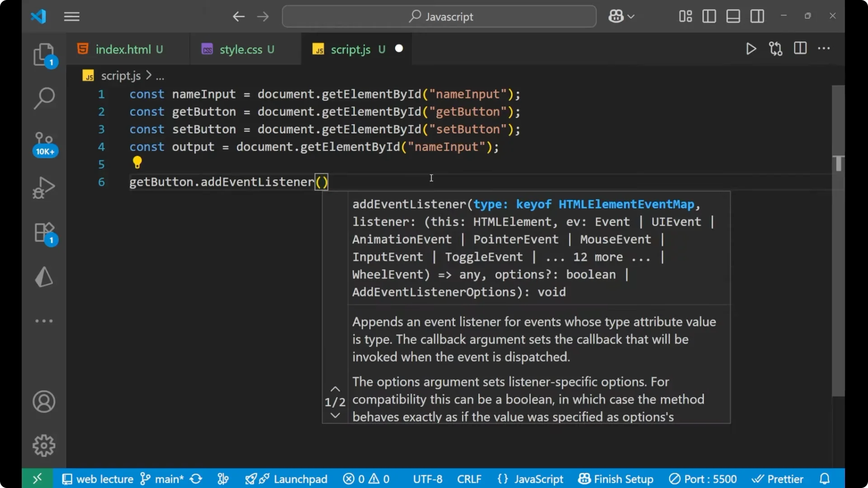Run the script.js file
Screen dimensions: 868x488
click(x=751, y=49)
